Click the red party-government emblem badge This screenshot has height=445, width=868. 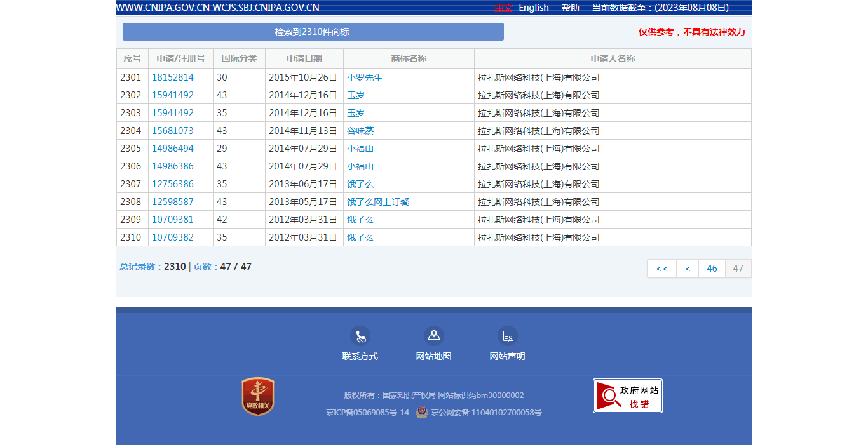(258, 397)
